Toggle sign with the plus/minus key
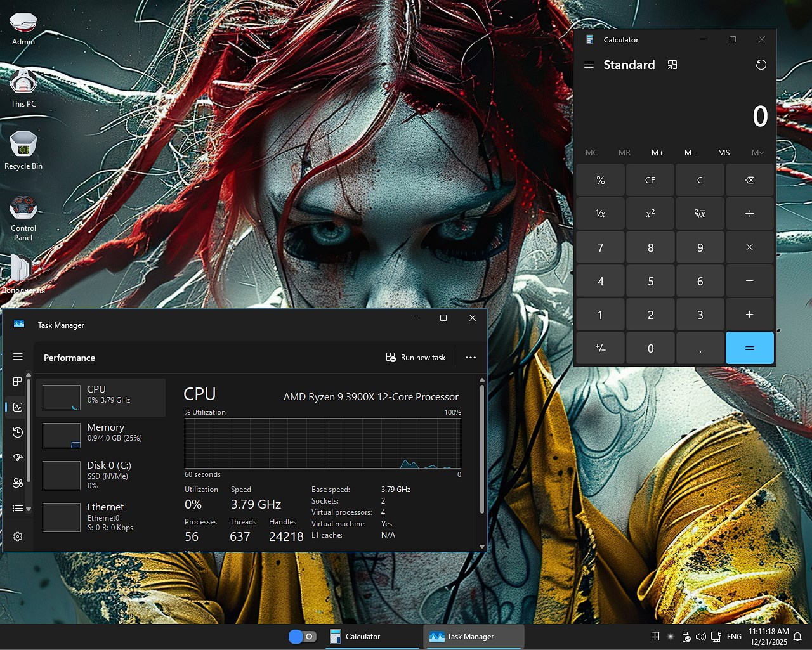Viewport: 812px width, 650px height. coord(600,348)
